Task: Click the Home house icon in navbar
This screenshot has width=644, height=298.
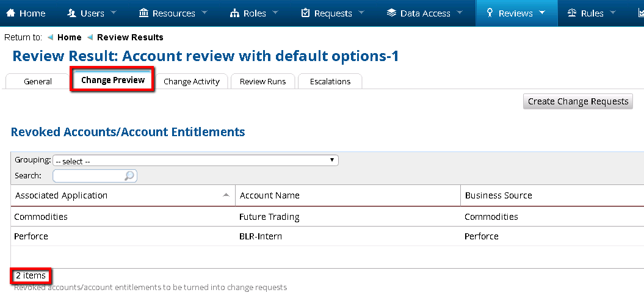Action: [x=10, y=13]
